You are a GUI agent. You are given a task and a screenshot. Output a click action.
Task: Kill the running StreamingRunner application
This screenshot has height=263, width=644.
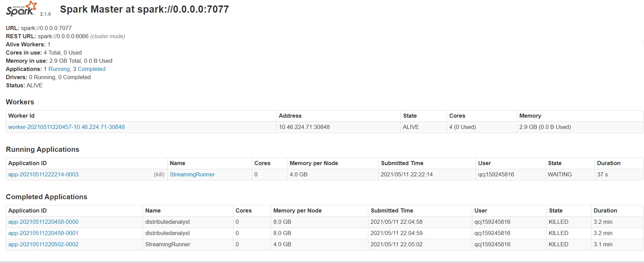point(159,174)
